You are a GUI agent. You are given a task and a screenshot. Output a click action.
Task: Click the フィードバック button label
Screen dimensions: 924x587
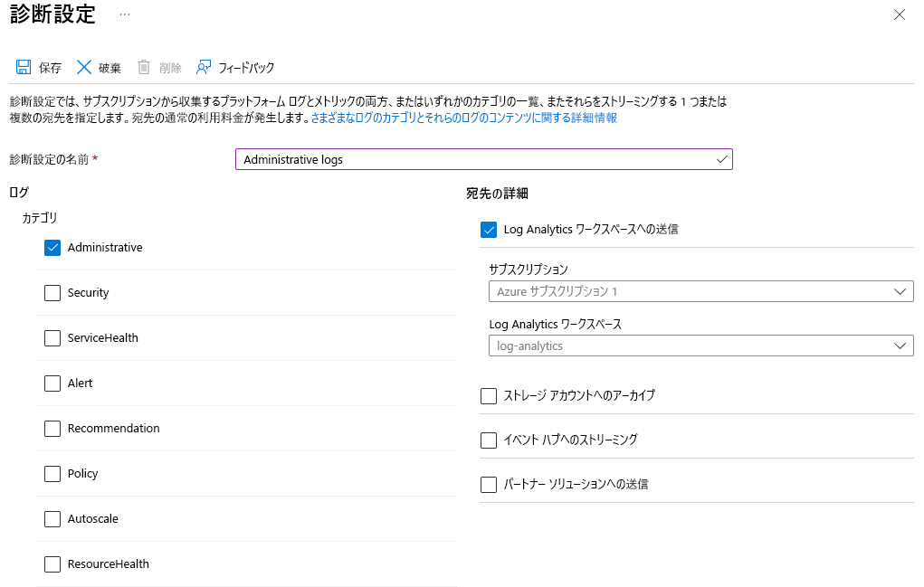pos(246,68)
